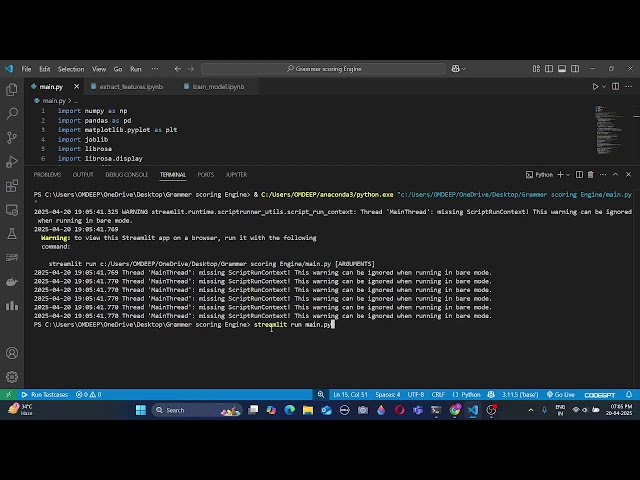Open the Edit menu
640x480 pixels.
[x=44, y=69]
